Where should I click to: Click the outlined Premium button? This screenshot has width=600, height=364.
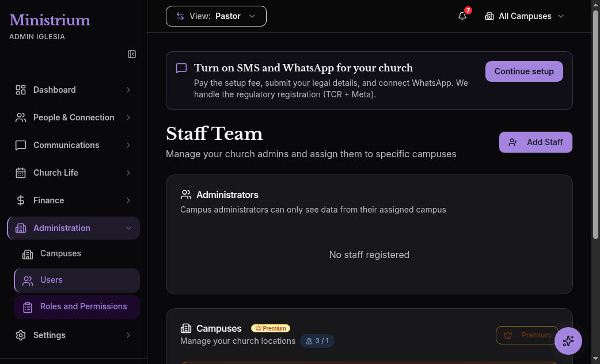[527, 335]
